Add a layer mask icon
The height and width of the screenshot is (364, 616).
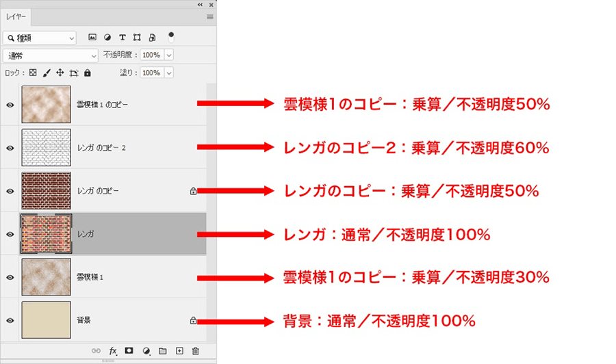[x=129, y=350]
